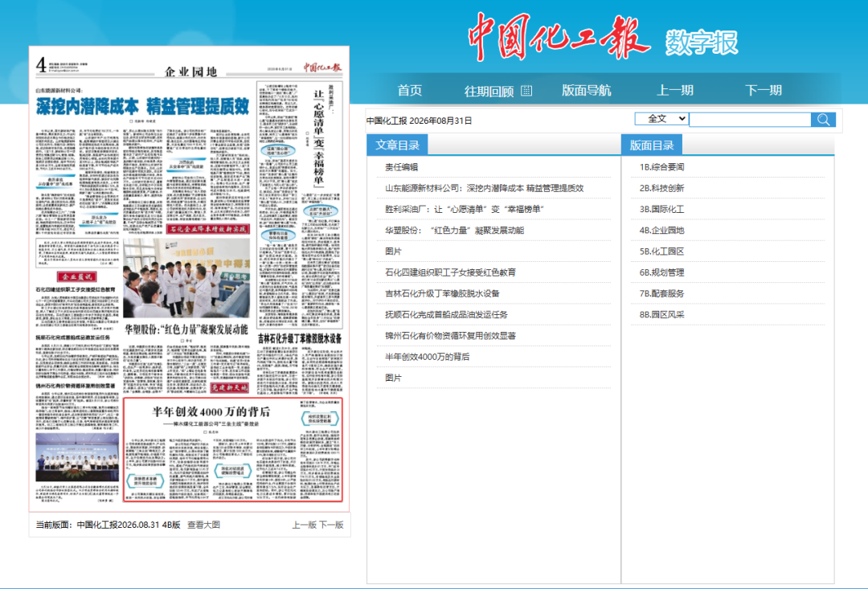Viewport: 868px width, 589px height.
Task: Open 版面导航 menu item
Action: point(586,90)
